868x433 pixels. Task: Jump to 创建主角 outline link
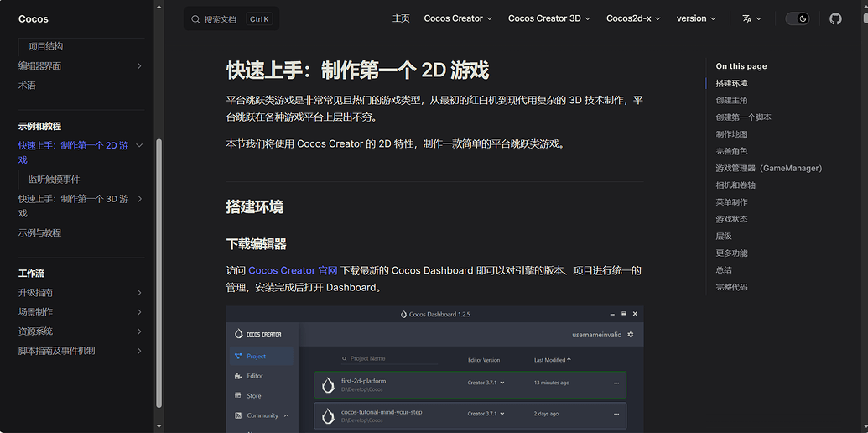(731, 100)
